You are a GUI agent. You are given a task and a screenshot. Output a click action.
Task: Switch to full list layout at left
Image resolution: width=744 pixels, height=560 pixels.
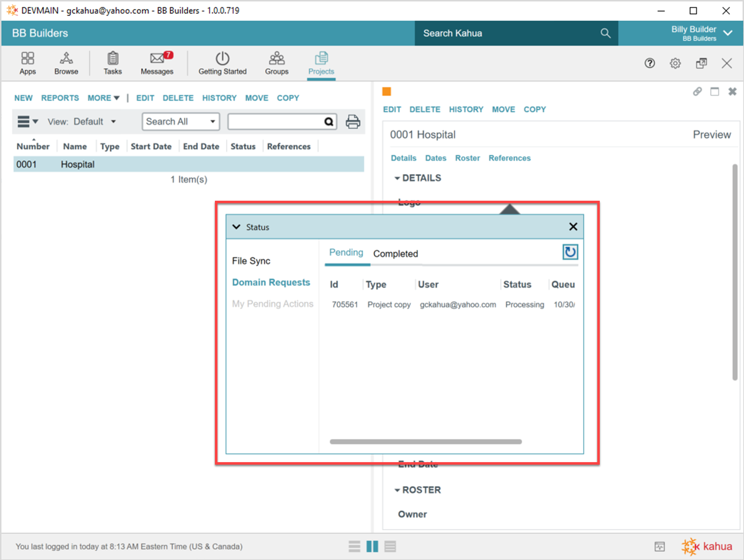(354, 546)
